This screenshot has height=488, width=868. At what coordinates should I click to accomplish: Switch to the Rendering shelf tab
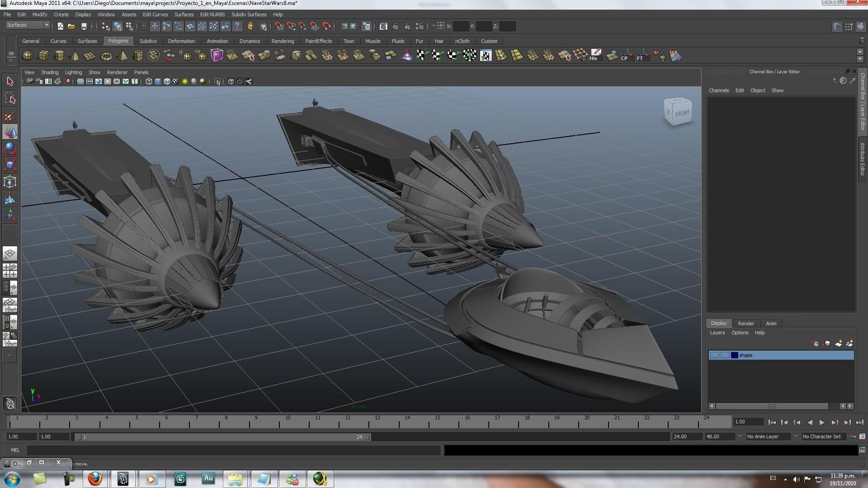283,41
